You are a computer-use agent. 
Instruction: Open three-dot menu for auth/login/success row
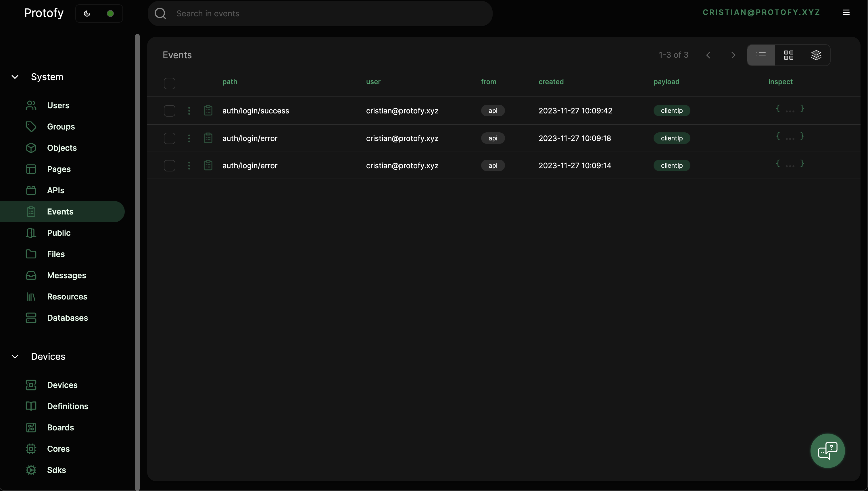click(x=189, y=111)
